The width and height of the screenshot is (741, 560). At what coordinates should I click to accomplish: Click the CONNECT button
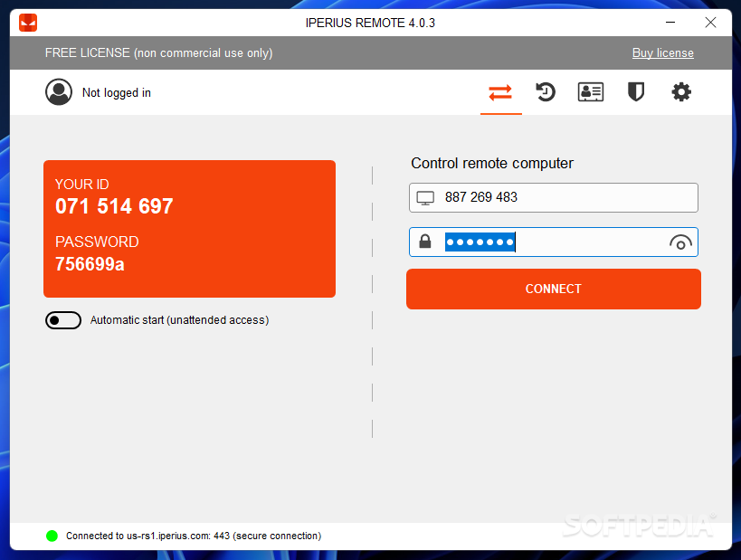point(554,289)
